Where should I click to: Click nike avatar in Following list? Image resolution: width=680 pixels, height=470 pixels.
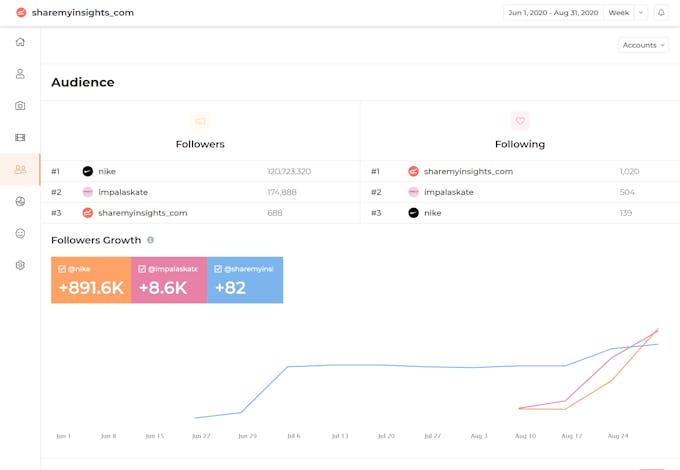coord(413,213)
